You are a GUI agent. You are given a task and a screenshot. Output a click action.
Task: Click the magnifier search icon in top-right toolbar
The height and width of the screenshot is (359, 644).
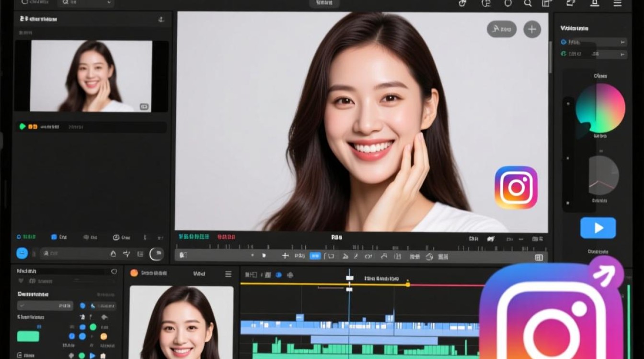(528, 3)
